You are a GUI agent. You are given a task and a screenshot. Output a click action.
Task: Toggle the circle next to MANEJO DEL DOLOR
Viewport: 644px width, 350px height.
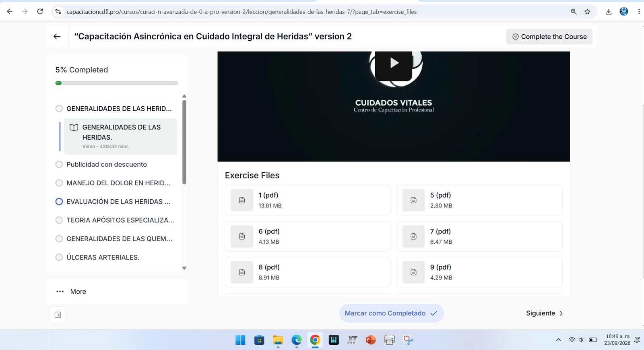(x=59, y=183)
